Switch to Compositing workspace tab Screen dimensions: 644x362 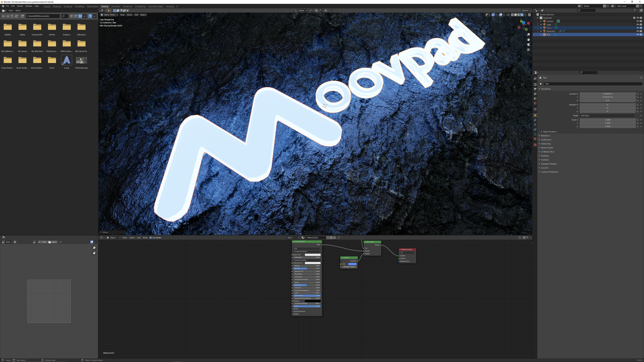(x=140, y=7)
